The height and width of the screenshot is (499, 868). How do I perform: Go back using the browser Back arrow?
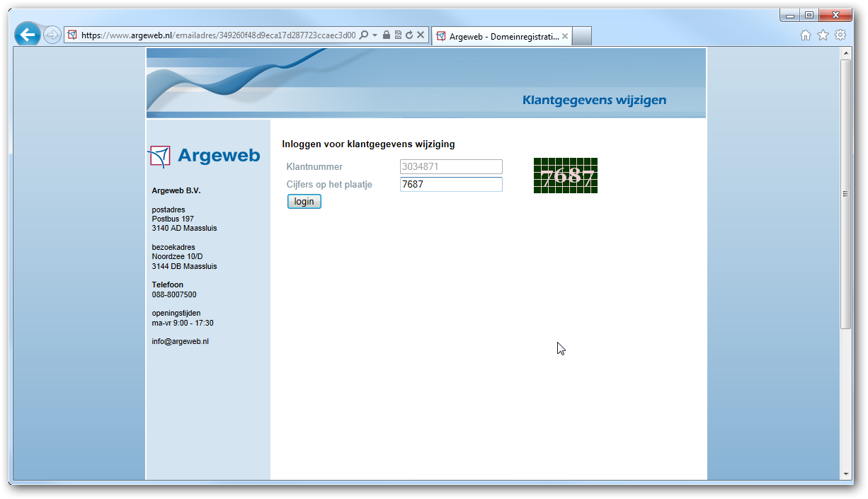(27, 34)
